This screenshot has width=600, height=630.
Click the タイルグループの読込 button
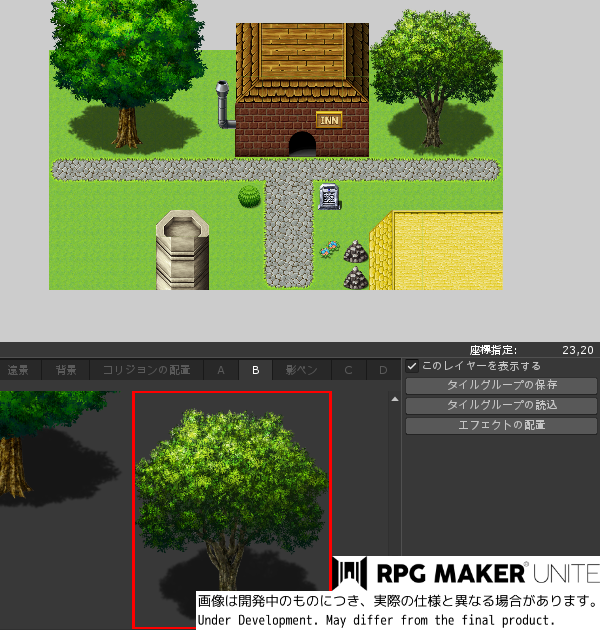tap(502, 405)
